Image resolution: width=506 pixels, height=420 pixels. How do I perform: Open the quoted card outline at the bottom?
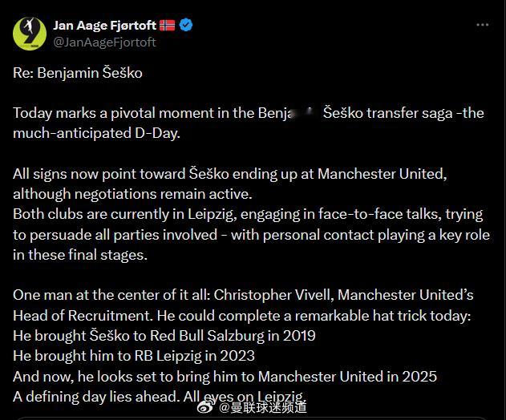(252, 418)
